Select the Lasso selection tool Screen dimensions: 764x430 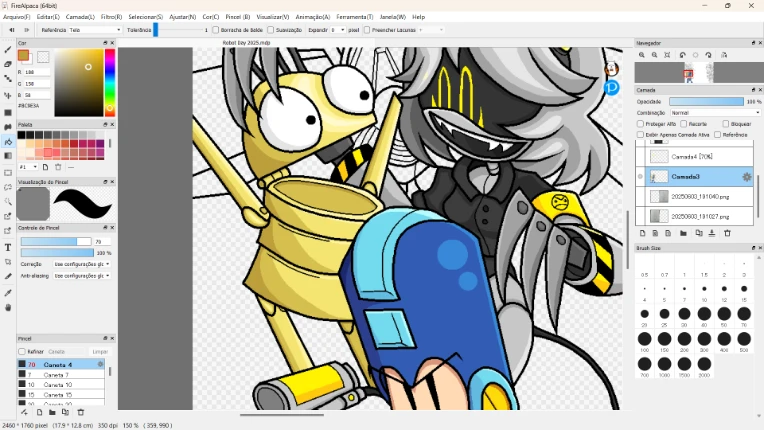(8, 187)
